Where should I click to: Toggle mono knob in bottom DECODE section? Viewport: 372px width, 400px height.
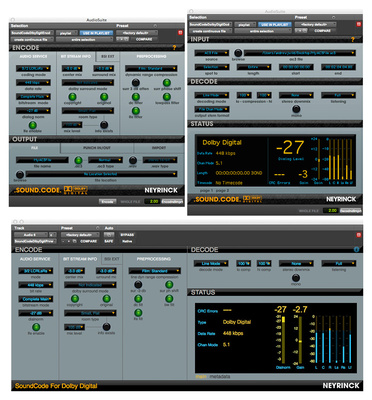click(296, 278)
